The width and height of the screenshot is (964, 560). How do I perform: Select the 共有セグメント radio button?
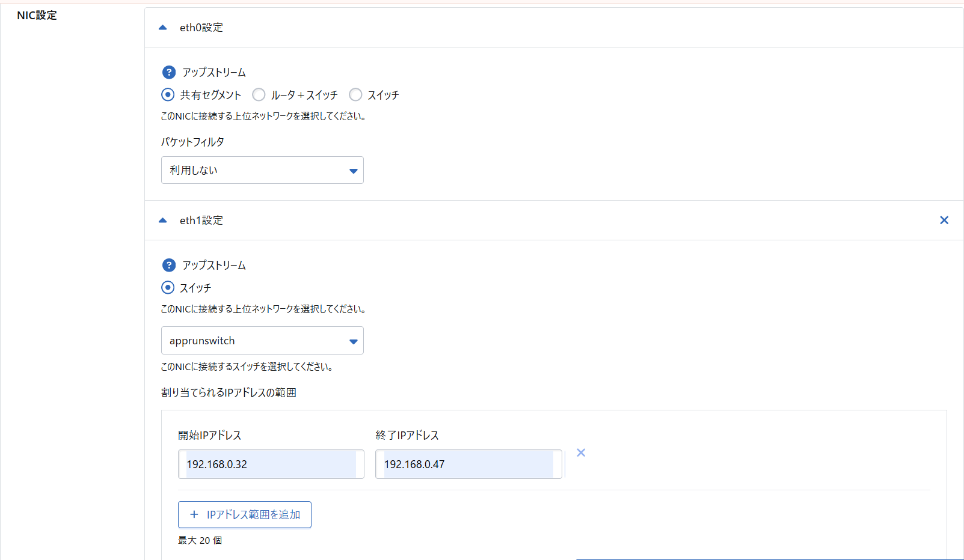168,95
